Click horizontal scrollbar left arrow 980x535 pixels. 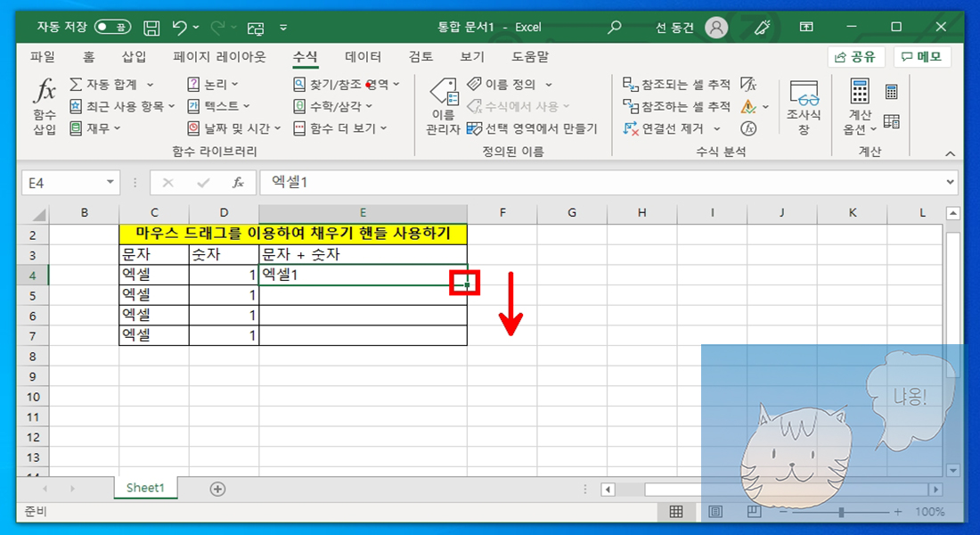pos(608,490)
